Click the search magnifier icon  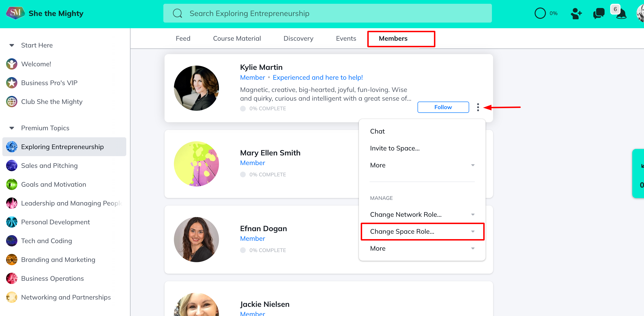[x=177, y=14]
